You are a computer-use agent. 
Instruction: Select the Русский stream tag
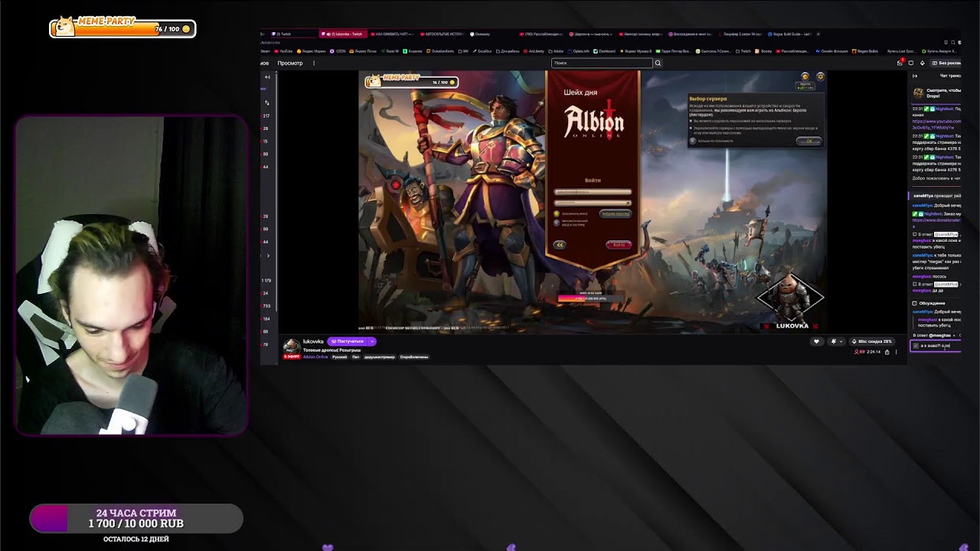click(x=339, y=357)
